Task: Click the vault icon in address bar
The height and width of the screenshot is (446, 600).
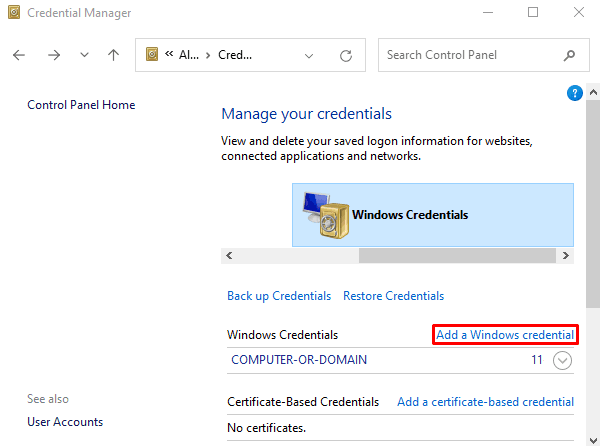Action: point(152,54)
